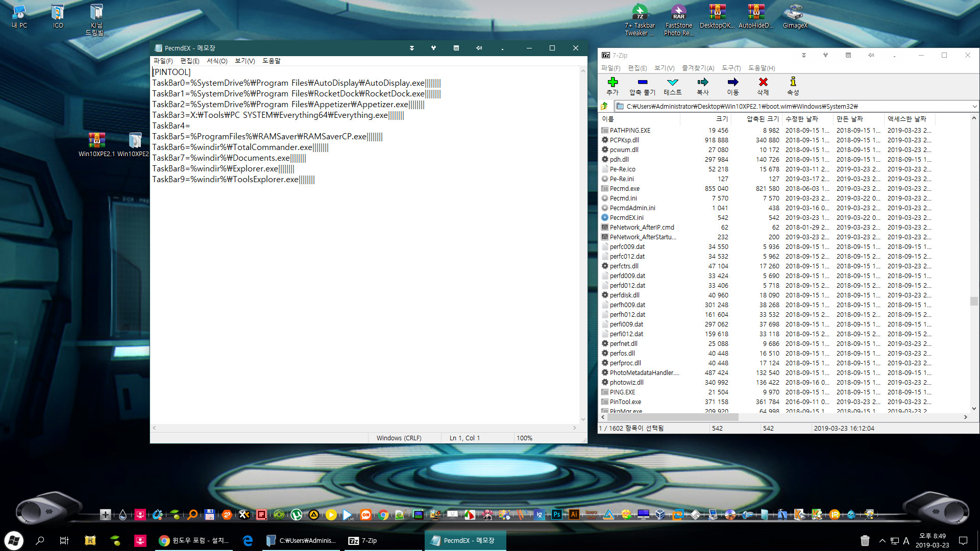The image size is (980, 551).
Task: Open Notepad 보기(V) menu
Action: pos(244,61)
